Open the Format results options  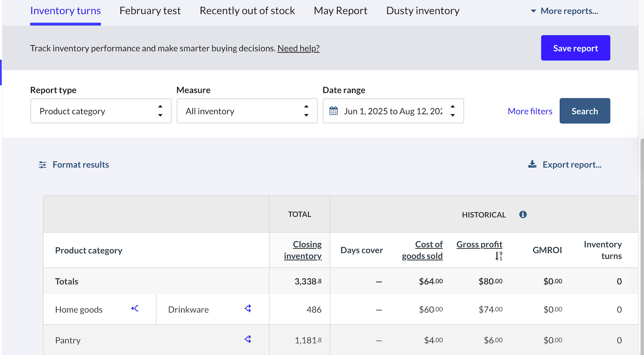(74, 164)
